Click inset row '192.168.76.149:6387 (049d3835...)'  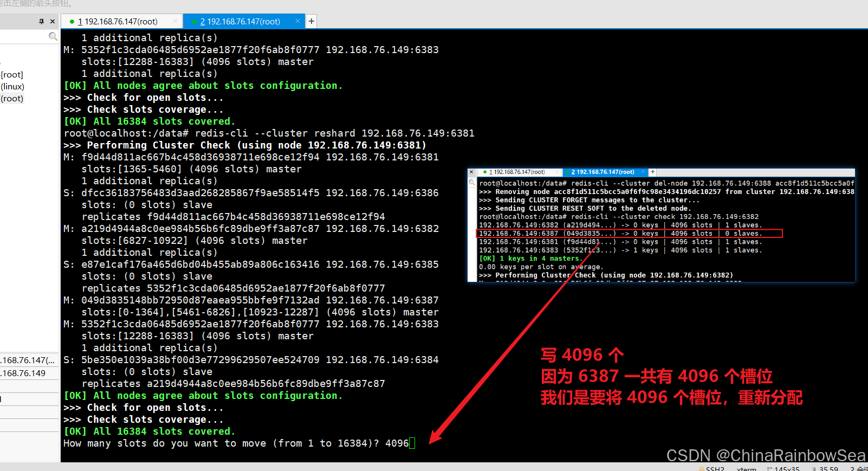tap(629, 234)
